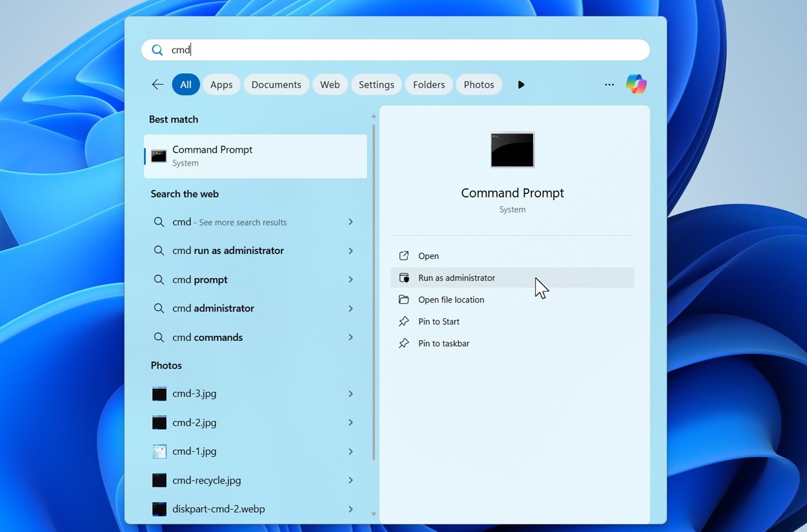Expand the cmd-recycle.jpg result chevron
This screenshot has height=532, width=807.
coord(350,480)
